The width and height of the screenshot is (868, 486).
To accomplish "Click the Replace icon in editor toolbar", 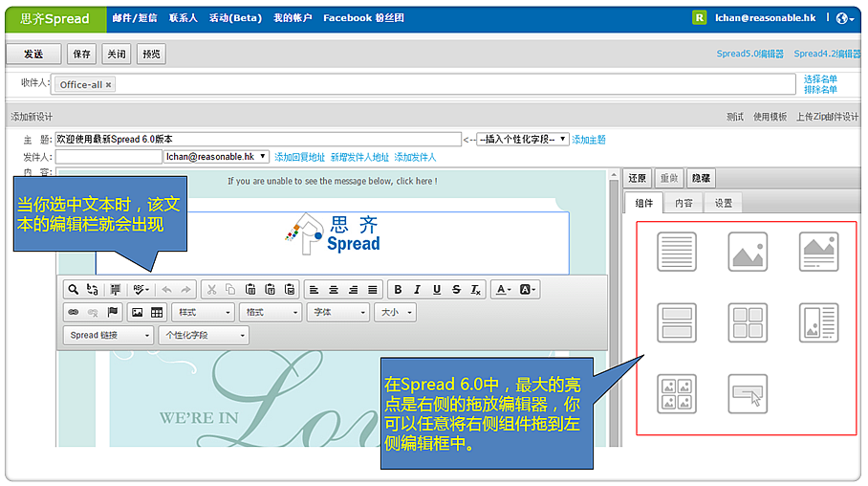I will coord(93,289).
